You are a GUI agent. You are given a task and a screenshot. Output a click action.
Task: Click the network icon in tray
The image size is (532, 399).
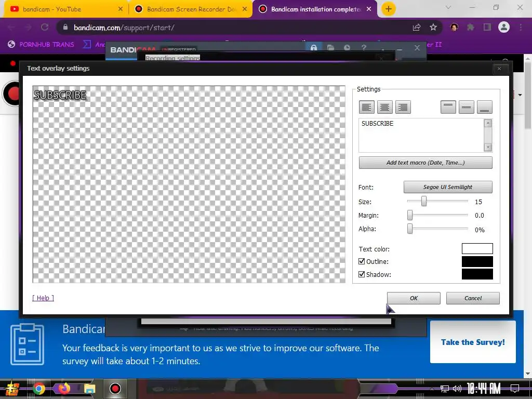click(445, 389)
